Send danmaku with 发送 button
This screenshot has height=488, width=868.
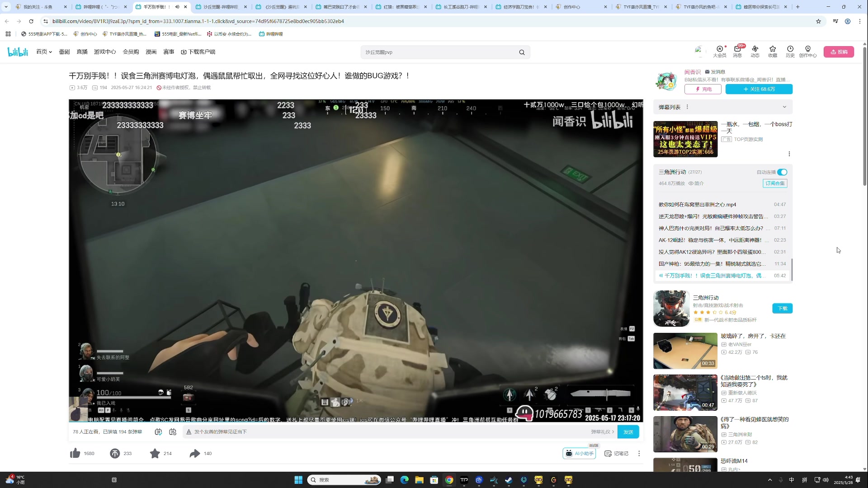click(x=628, y=432)
